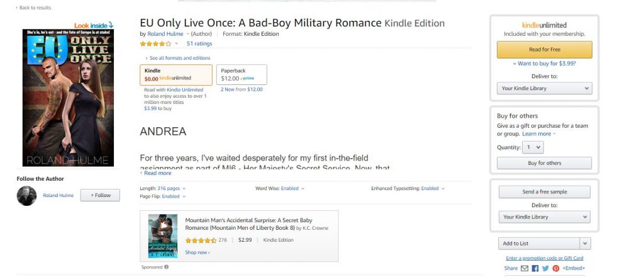Viewport: 644px width, 277px height.
Task: Share the book on Facebook
Action: (x=535, y=268)
